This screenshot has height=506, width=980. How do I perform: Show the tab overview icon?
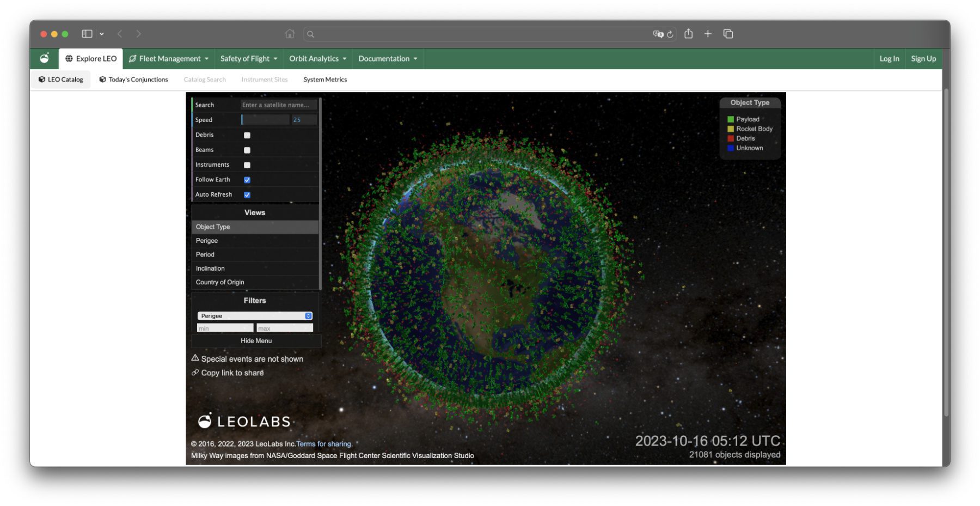tap(728, 34)
